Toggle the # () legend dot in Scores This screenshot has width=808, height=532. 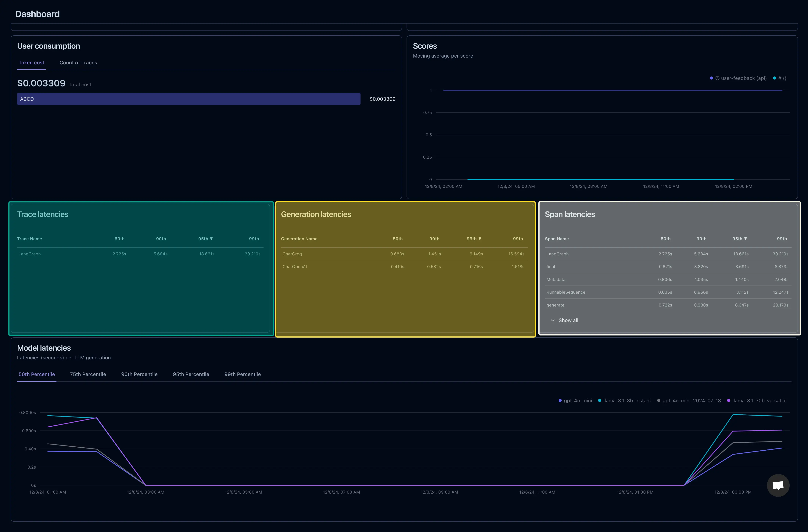[x=774, y=78]
